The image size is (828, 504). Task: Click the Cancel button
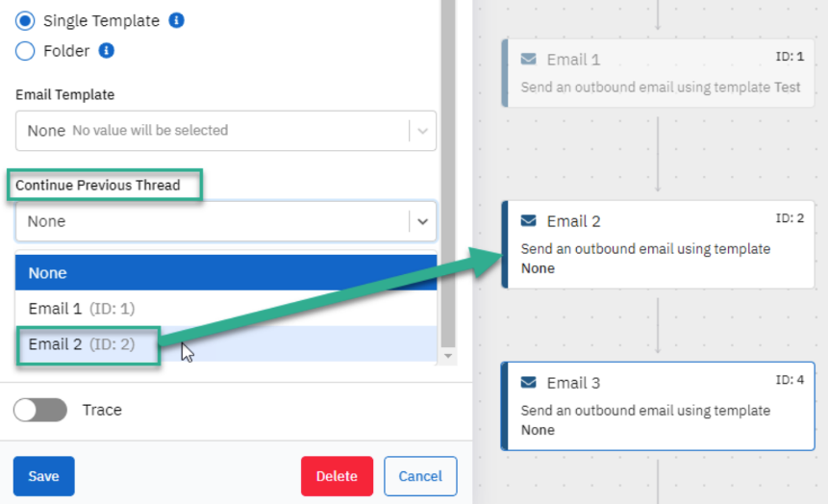(420, 476)
